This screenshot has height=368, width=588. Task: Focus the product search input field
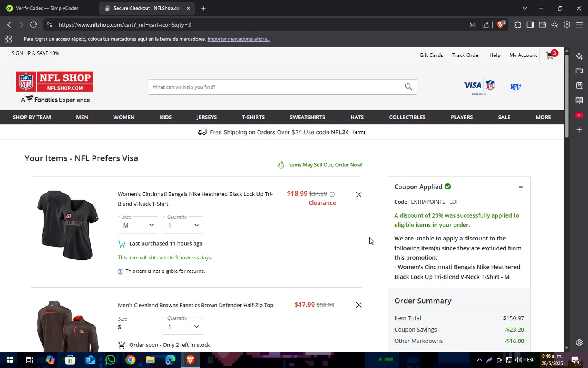click(x=276, y=87)
